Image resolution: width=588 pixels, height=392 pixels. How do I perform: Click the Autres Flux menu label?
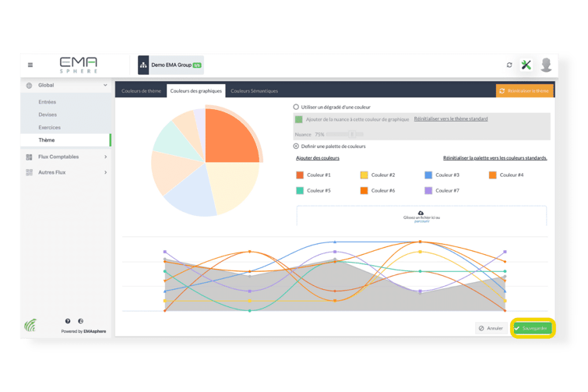point(51,172)
